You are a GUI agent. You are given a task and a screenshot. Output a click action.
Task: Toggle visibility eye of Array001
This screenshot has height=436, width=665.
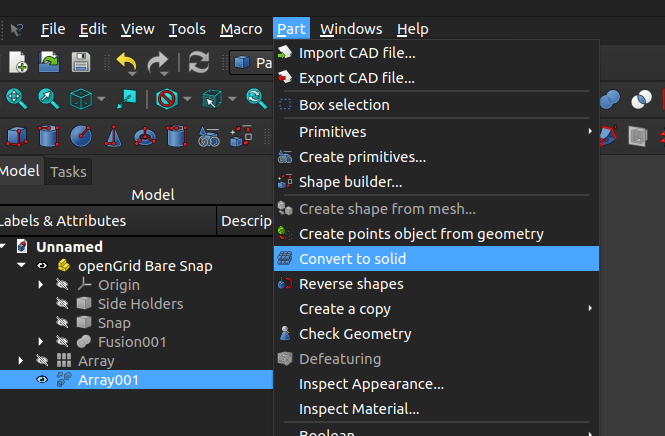click(42, 380)
